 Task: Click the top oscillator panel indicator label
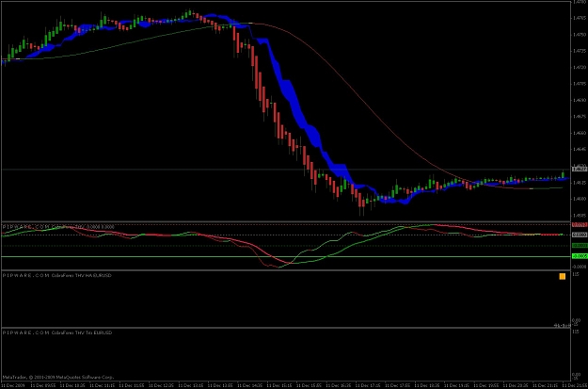click(x=58, y=226)
